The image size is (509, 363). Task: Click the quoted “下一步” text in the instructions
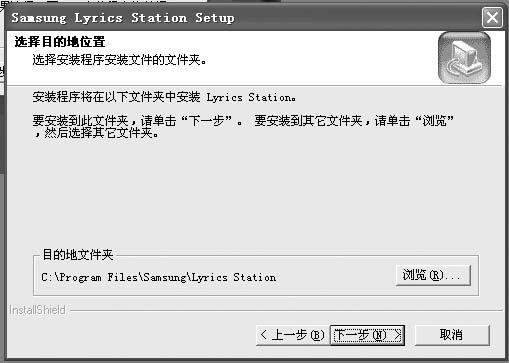tap(207, 121)
